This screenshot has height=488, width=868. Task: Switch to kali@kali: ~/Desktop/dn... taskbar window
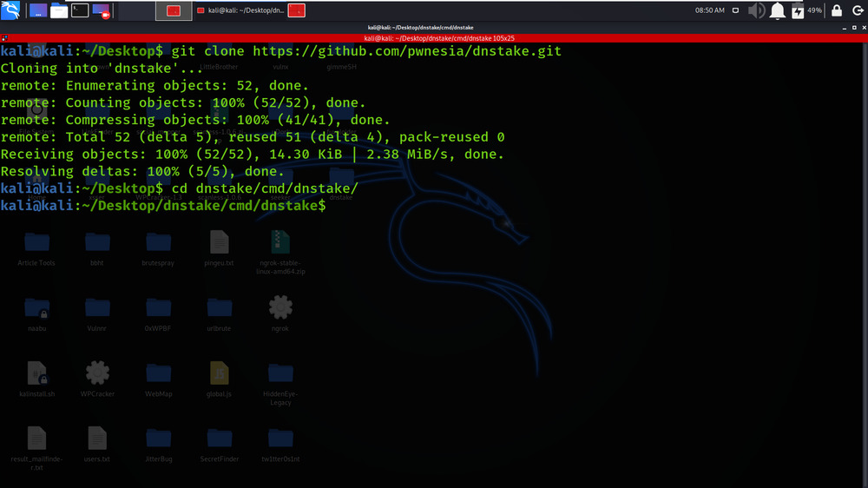[x=240, y=10]
